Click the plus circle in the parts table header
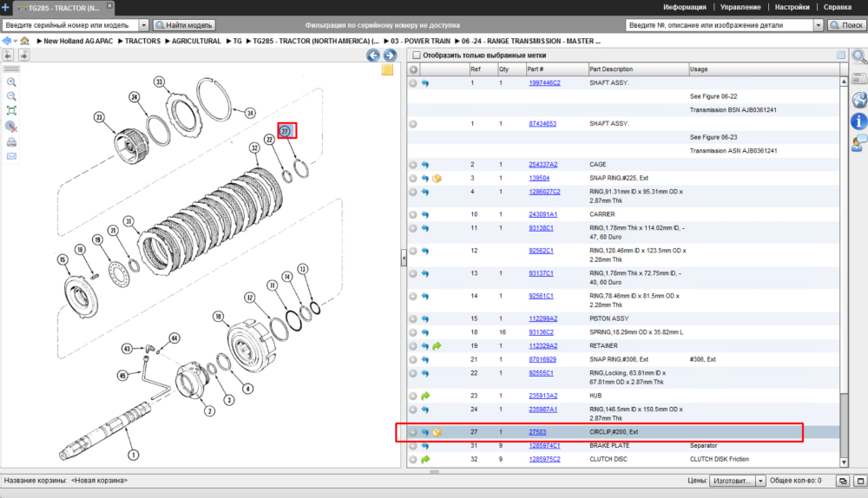The height and width of the screenshot is (498, 868). (x=413, y=69)
